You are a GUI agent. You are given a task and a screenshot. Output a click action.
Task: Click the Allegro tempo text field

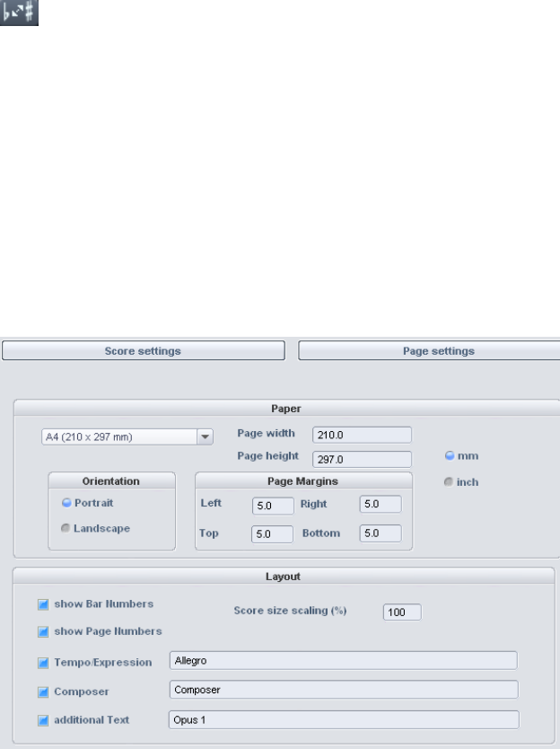point(343,661)
